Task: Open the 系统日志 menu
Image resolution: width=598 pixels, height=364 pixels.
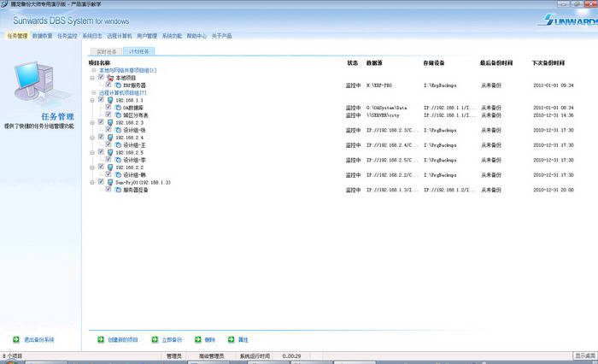Action: tap(92, 36)
